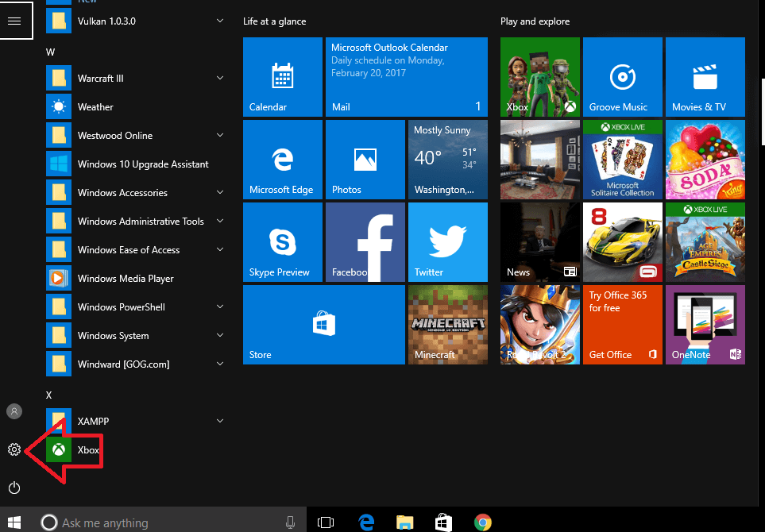Viewport: 765px width, 532px height.
Task: Open the user account icon
Action: [14, 411]
